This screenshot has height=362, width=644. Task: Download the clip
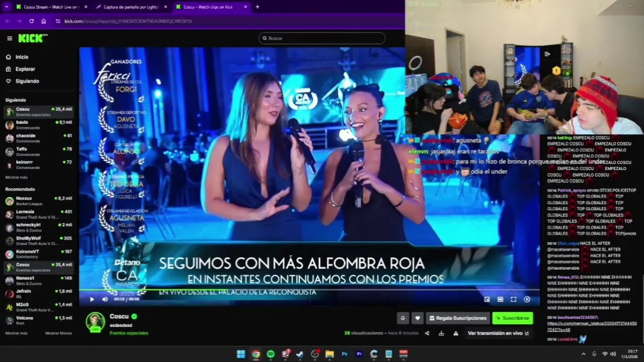441,333
